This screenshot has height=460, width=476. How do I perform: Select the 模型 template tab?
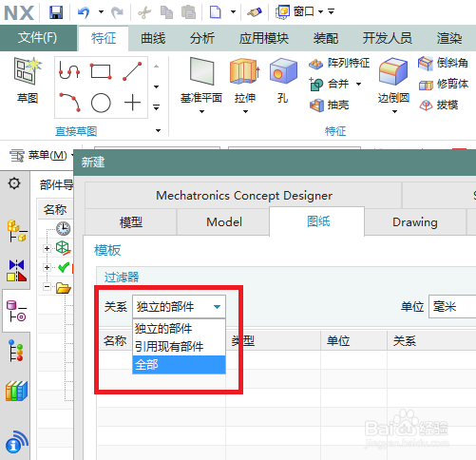click(x=131, y=221)
